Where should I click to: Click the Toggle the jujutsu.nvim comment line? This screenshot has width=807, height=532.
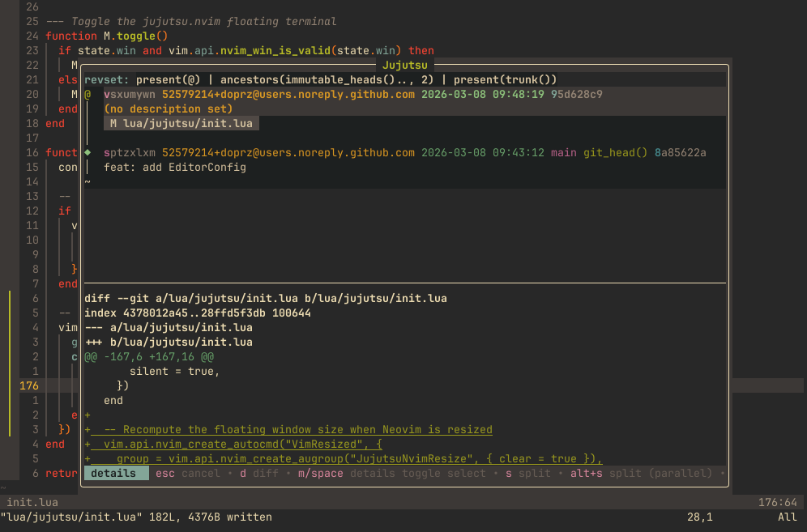coord(191,22)
